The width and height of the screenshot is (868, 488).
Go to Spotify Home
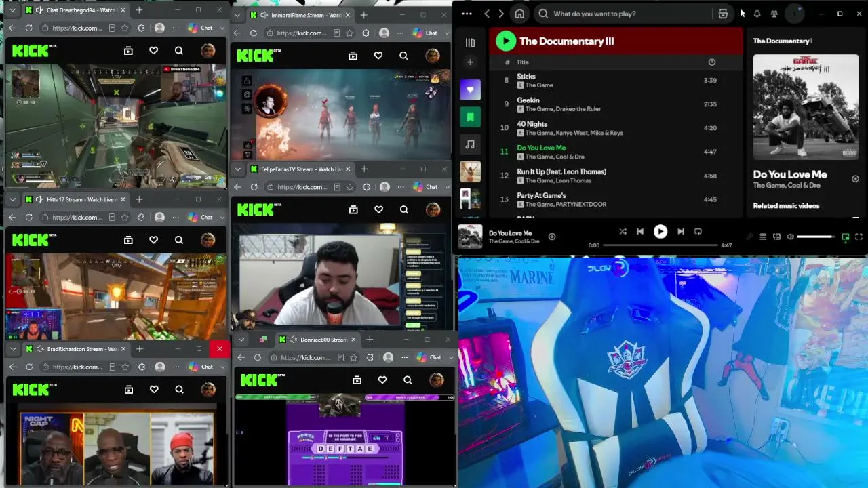tap(519, 14)
